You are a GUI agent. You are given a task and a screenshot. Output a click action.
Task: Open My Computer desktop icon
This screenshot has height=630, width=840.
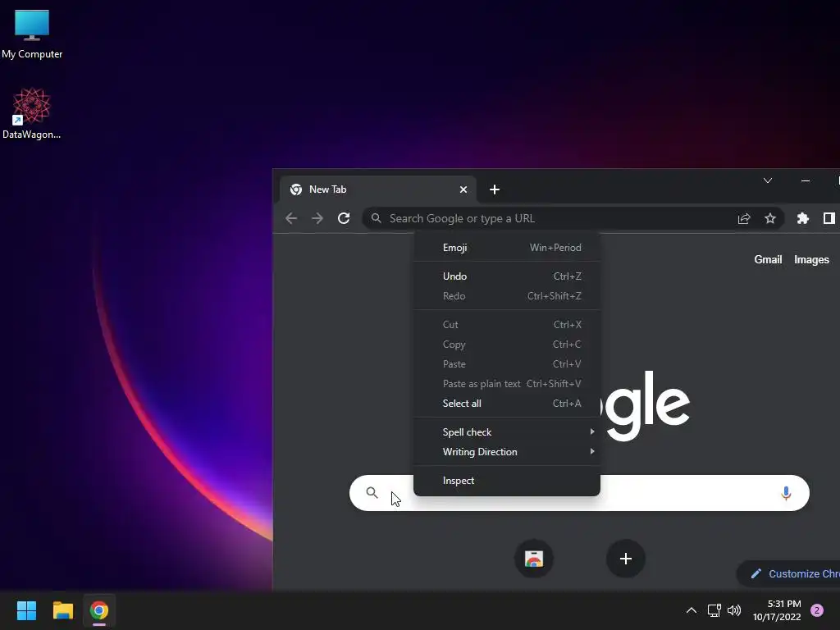click(x=32, y=34)
